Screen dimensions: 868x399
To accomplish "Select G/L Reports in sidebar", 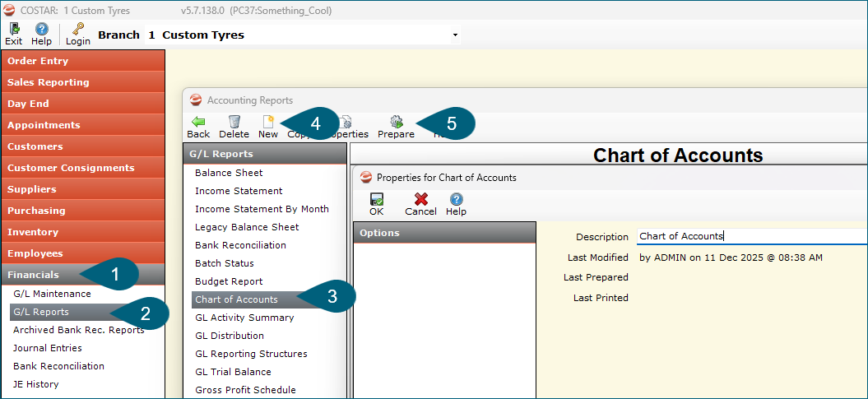I will pyautogui.click(x=87, y=312).
